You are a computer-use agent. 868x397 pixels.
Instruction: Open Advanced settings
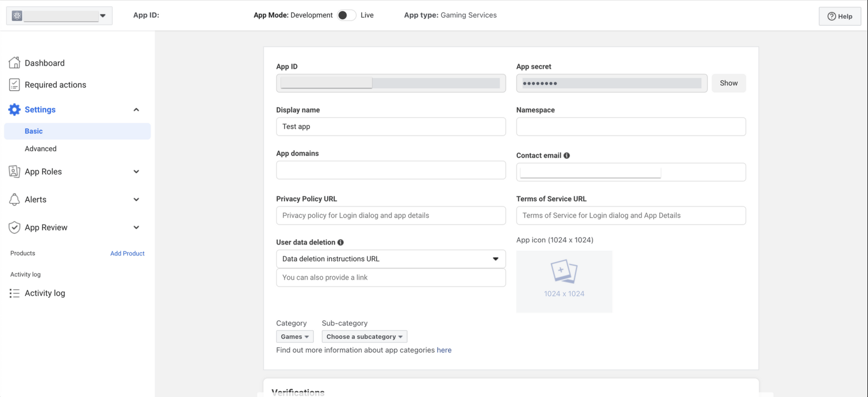pyautogui.click(x=41, y=149)
